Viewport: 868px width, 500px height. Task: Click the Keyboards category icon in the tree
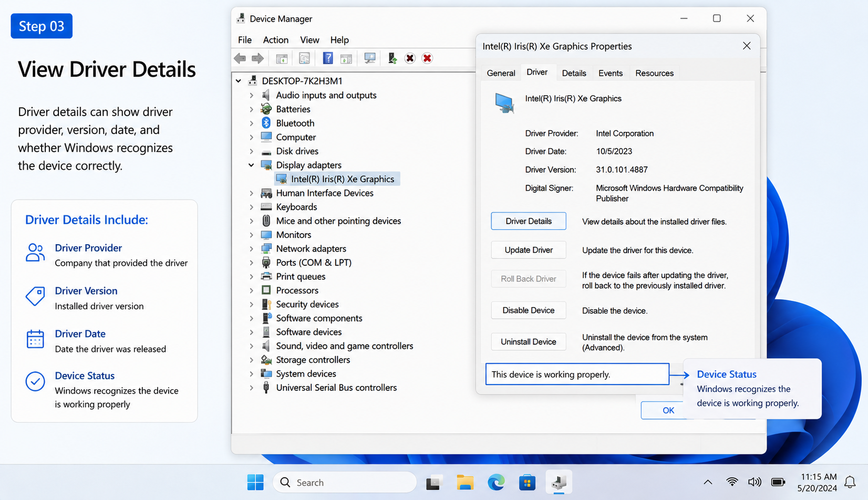pyautogui.click(x=266, y=207)
